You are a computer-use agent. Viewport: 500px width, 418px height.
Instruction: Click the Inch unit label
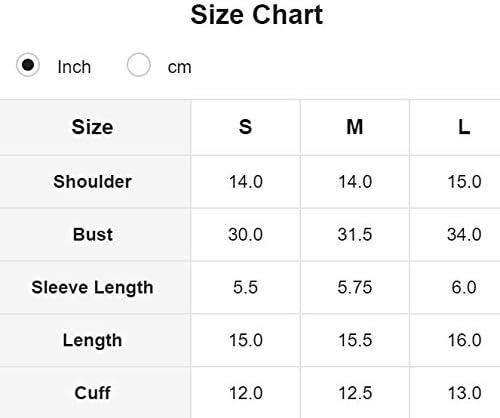pos(74,67)
